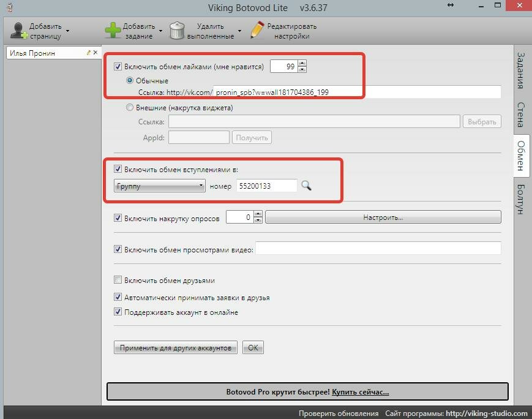Click the Получить button
Viewport: 532px width, 419px height.
[252, 137]
